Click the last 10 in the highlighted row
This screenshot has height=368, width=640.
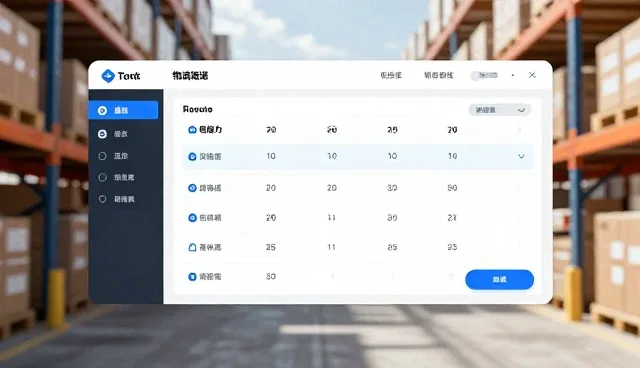pos(452,156)
